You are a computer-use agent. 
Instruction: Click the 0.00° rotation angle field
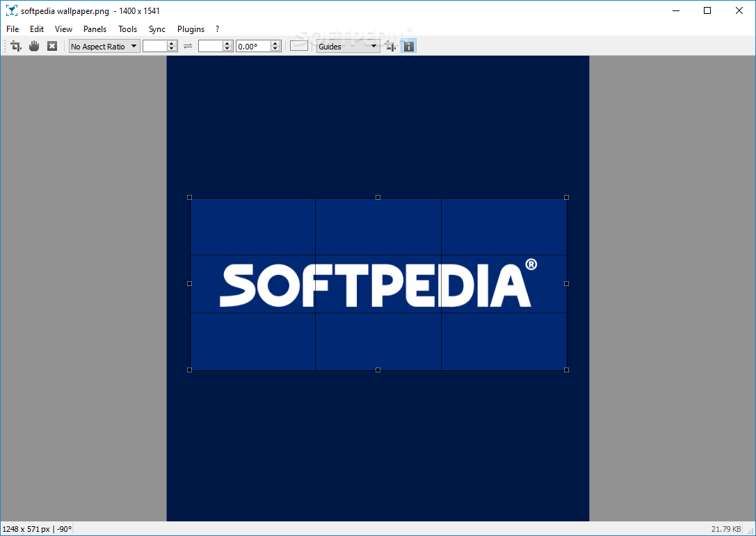[253, 47]
